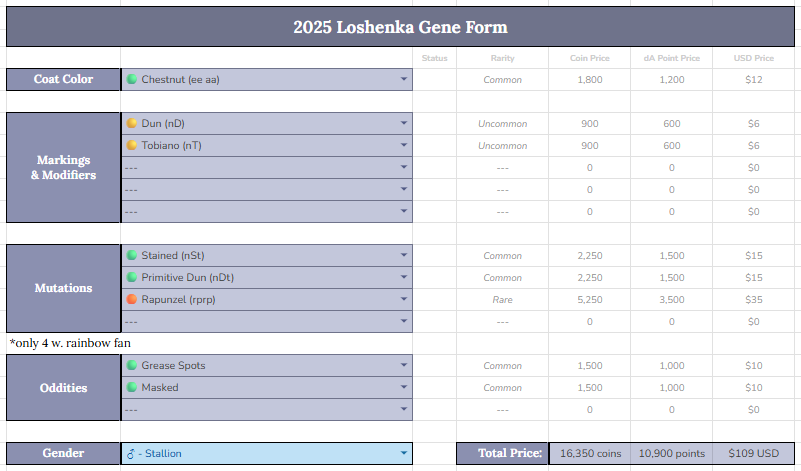Click the green dot beside Chestnut
Screen dimensions: 801x471
point(132,79)
